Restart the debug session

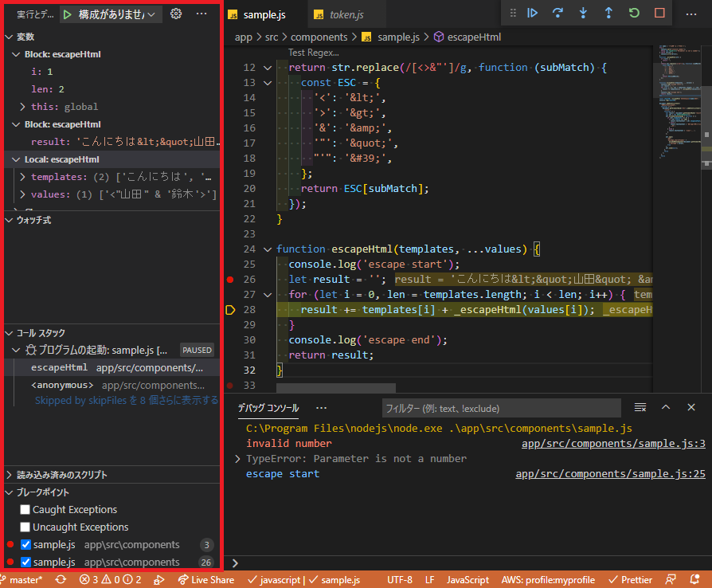(634, 14)
